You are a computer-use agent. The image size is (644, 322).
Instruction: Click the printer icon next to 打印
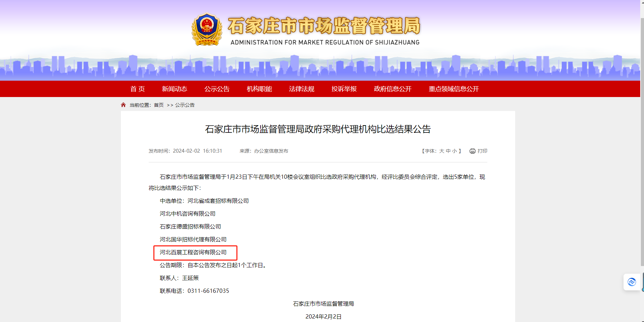click(x=472, y=151)
